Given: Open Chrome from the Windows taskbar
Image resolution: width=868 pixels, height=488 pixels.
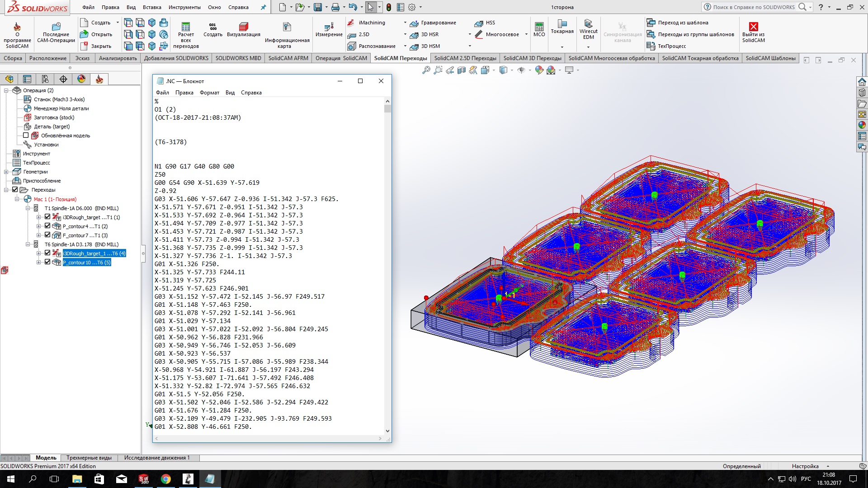Looking at the screenshot, I should pos(166,479).
